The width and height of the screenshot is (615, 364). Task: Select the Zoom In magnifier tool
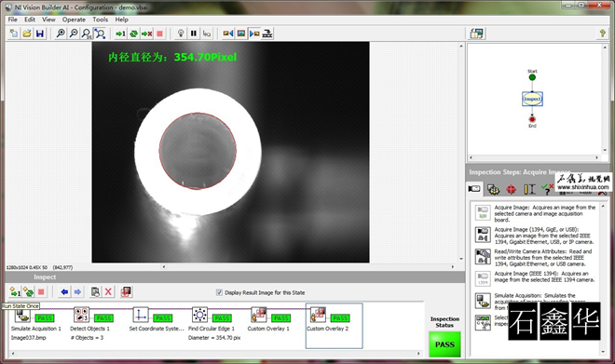click(x=61, y=34)
